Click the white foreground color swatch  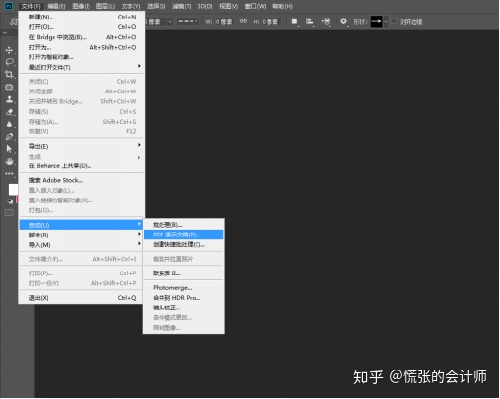coord(13,190)
